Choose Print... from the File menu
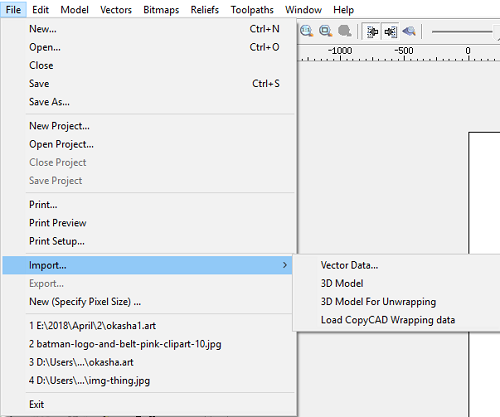Image resolution: width=500 pixels, height=417 pixels. click(148, 205)
